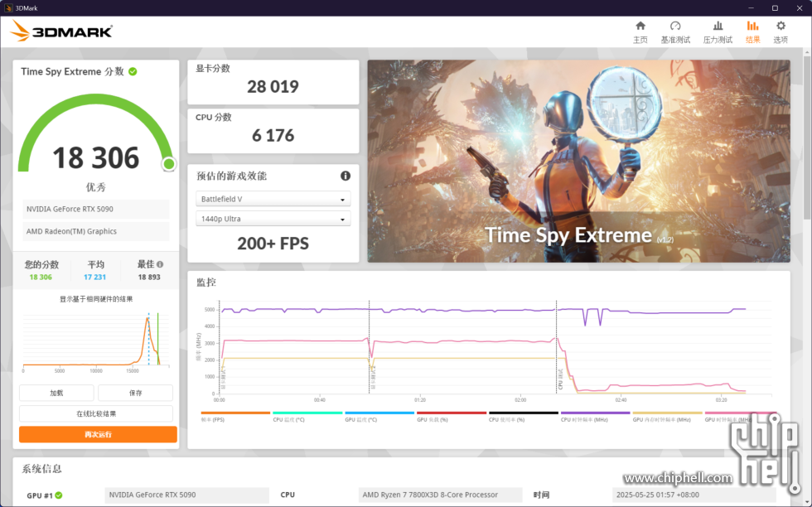The image size is (812, 507).
Task: Click the 监控 monitoring heading
Action: pyautogui.click(x=206, y=282)
